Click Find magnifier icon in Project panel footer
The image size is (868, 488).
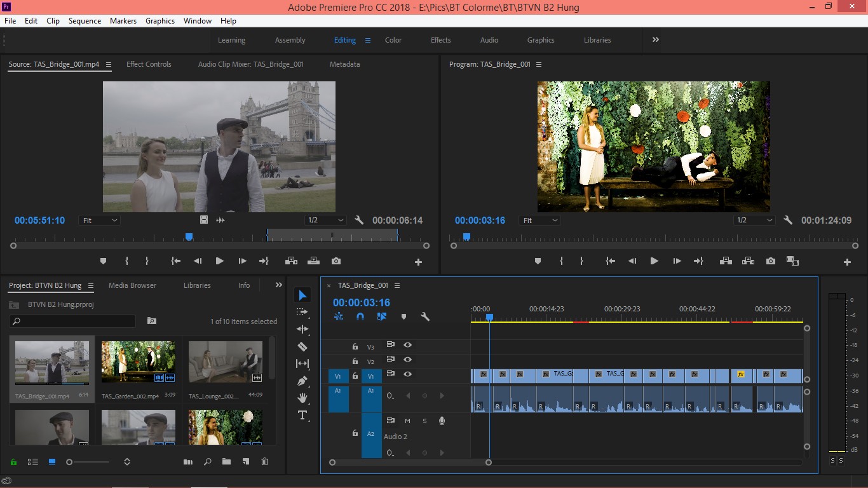click(207, 462)
